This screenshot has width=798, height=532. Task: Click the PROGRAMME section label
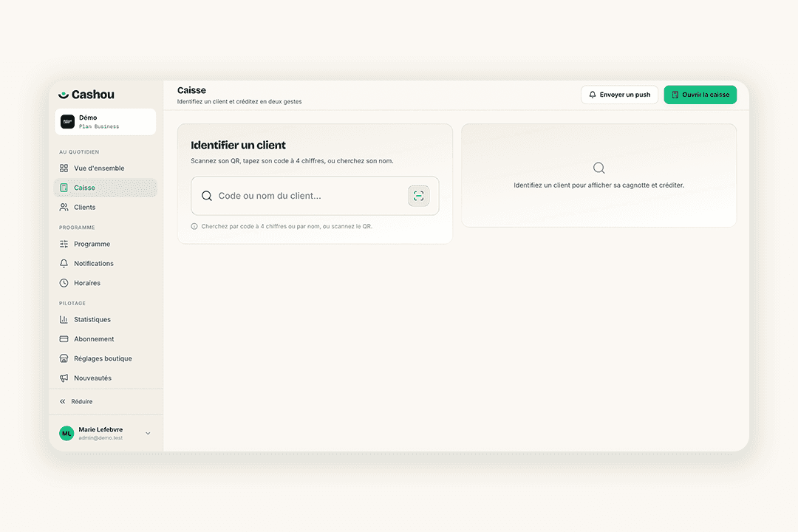coord(77,228)
